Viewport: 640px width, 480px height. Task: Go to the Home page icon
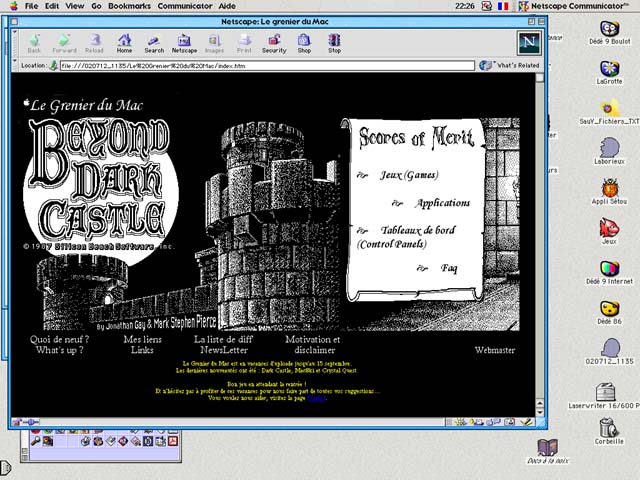tap(124, 43)
